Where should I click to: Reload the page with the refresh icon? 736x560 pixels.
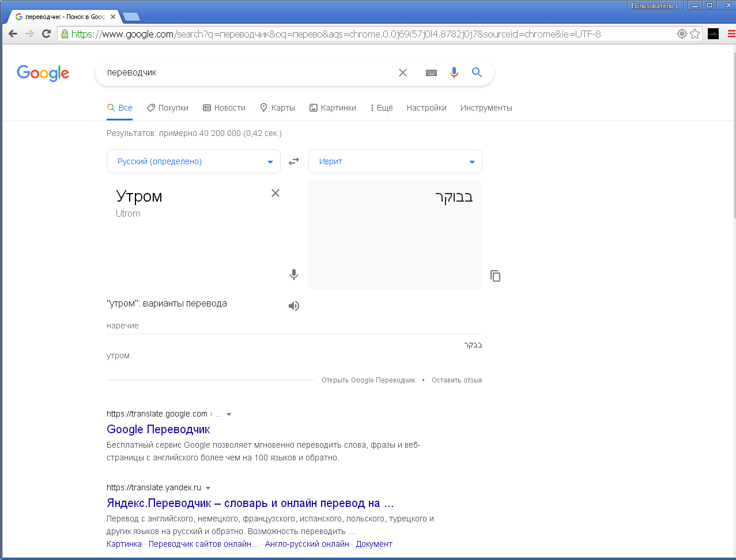coord(47,34)
